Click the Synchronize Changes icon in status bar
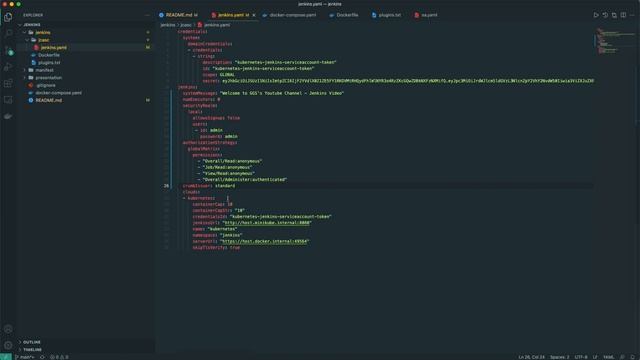Screen dimensions: 640x360 [x=42, y=357]
